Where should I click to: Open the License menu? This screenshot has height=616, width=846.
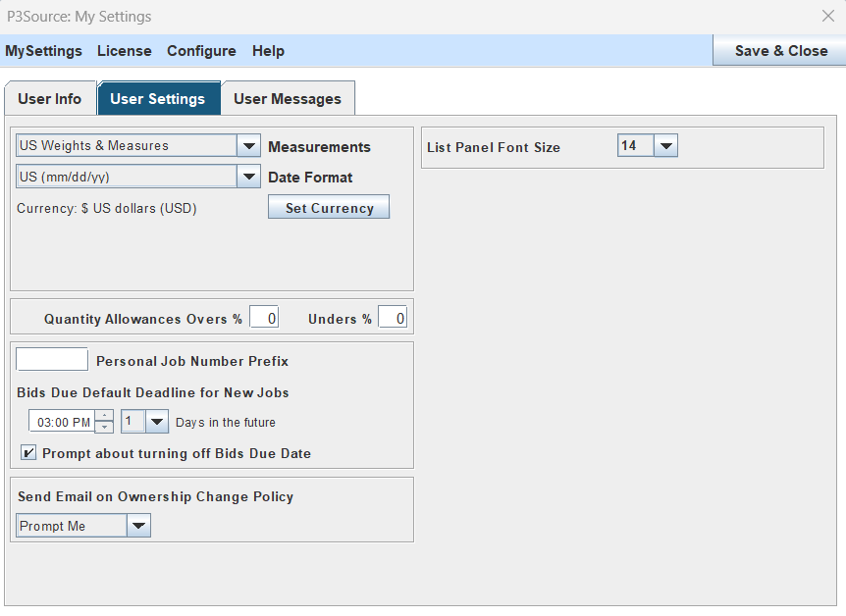[125, 50]
